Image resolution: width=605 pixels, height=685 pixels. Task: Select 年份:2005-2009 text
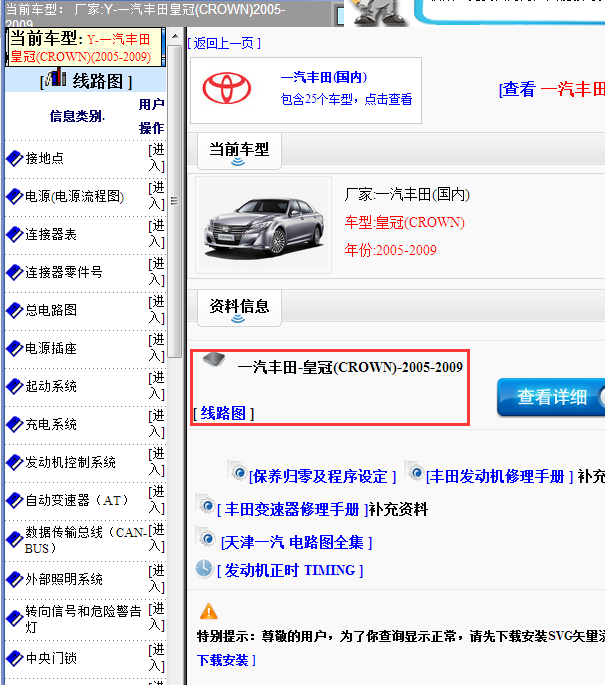pos(391,250)
